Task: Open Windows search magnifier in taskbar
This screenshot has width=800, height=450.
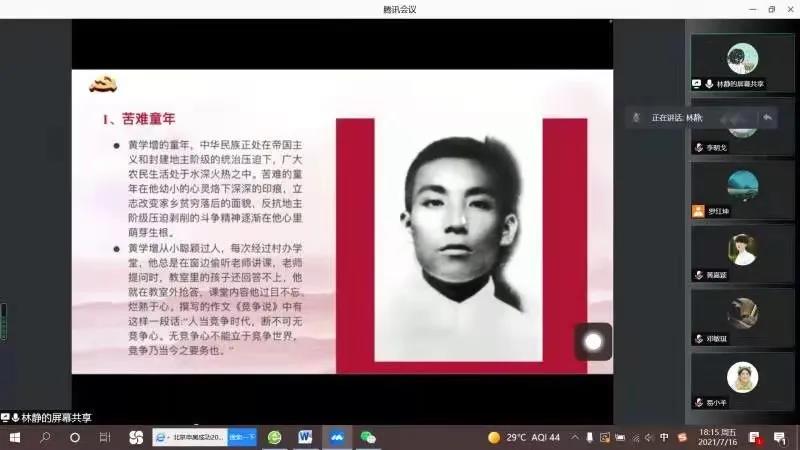Action: [x=45, y=438]
